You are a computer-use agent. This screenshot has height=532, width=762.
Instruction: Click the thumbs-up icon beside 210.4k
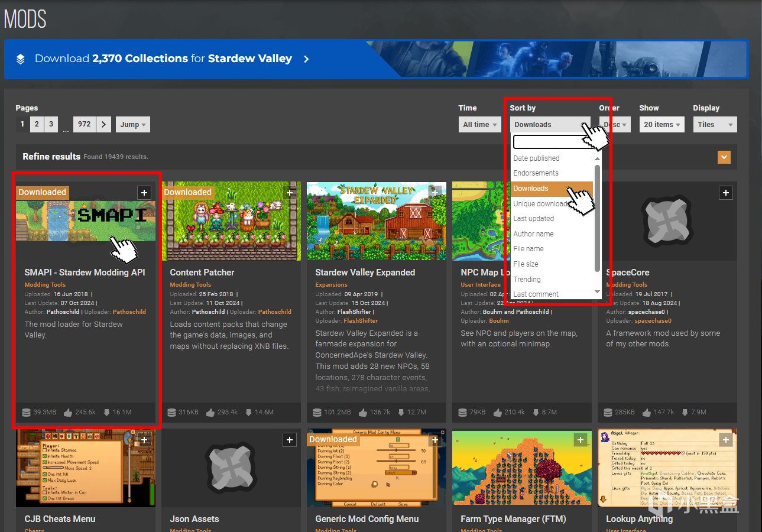click(498, 412)
